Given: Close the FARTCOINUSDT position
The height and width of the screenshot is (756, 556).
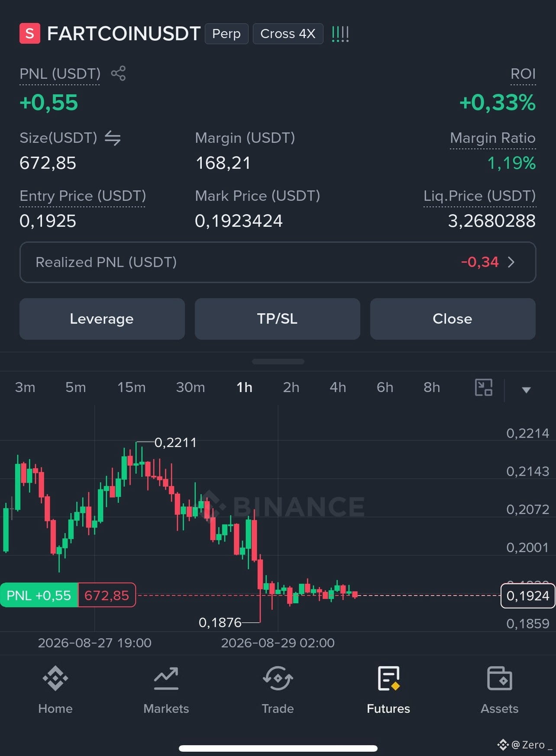Looking at the screenshot, I should click(453, 319).
